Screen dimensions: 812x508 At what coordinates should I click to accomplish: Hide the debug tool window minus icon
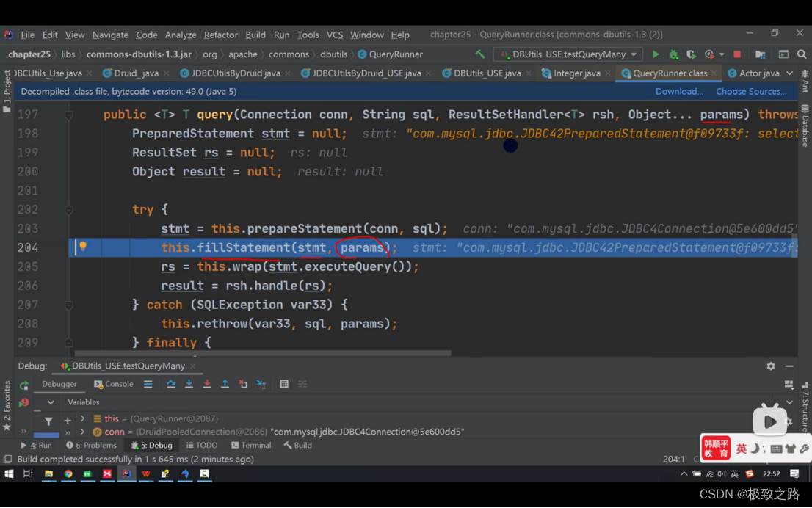tap(789, 366)
